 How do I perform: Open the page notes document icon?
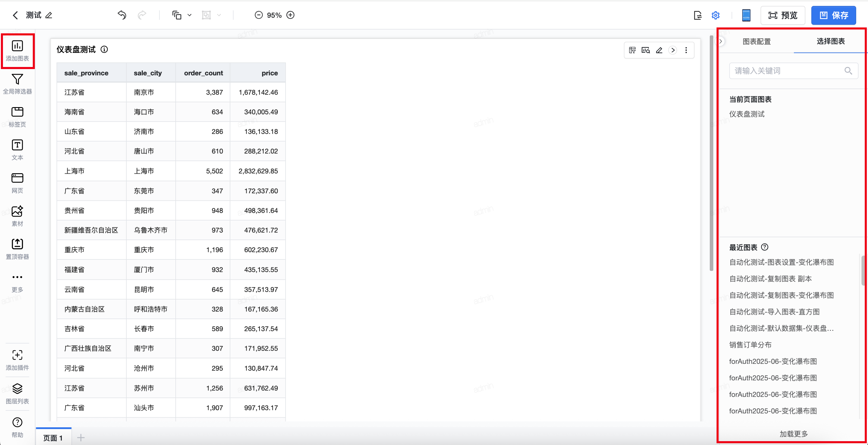click(x=698, y=15)
